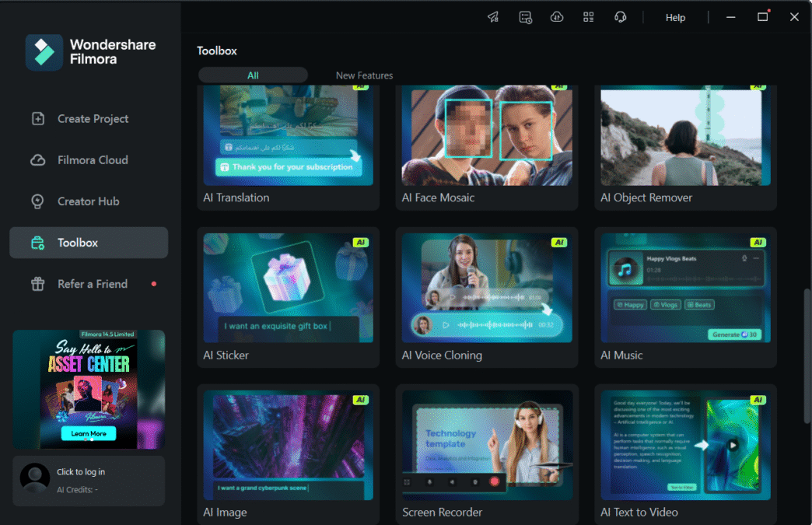Open Filmora Cloud from the sidebar
The width and height of the screenshot is (812, 525).
point(89,160)
